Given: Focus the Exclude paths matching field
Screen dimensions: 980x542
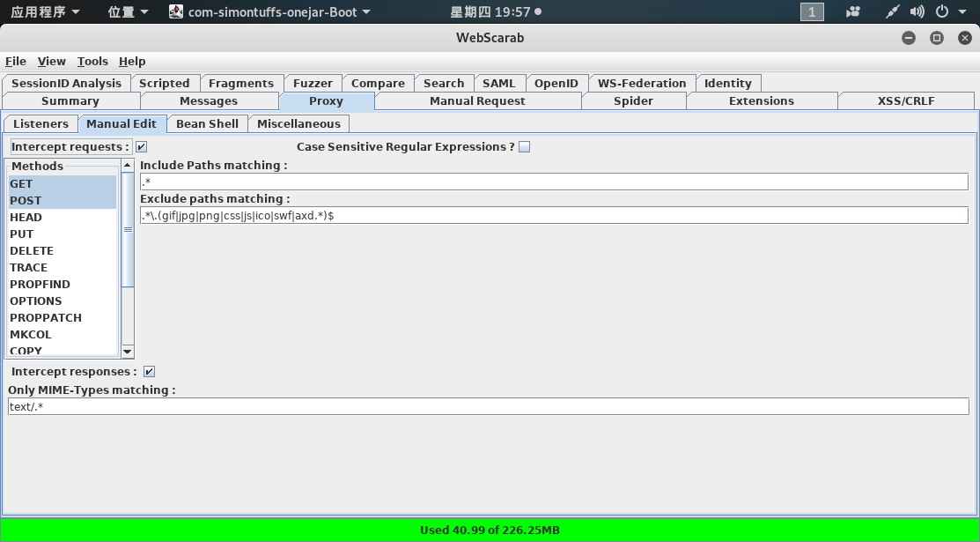Looking at the screenshot, I should coord(554,215).
